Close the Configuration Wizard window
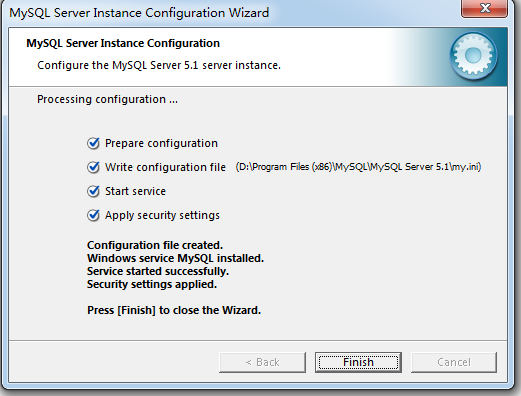The image size is (521, 396). click(485, 8)
